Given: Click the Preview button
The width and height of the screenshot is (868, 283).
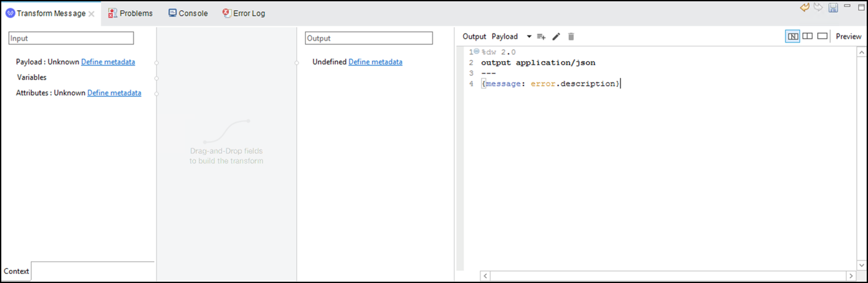Looking at the screenshot, I should 849,36.
